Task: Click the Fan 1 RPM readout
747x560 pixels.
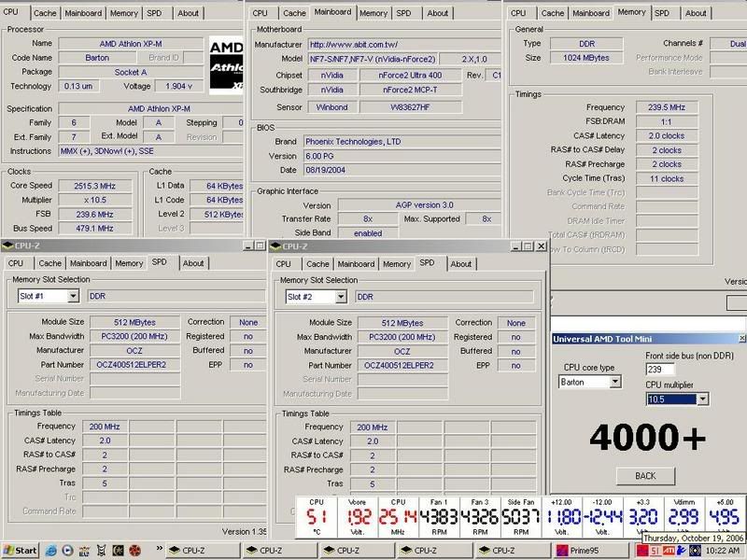Action: pos(439,517)
